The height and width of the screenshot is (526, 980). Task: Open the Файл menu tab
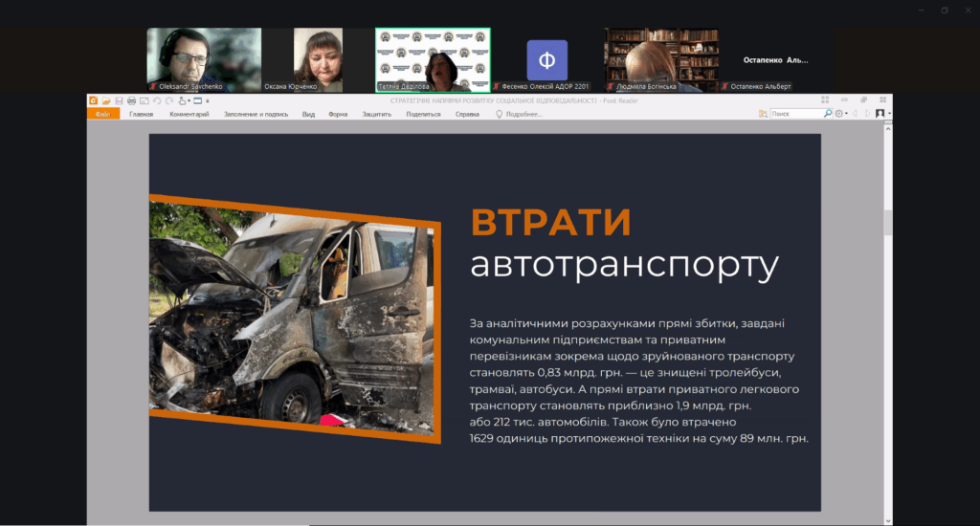pos(102,114)
